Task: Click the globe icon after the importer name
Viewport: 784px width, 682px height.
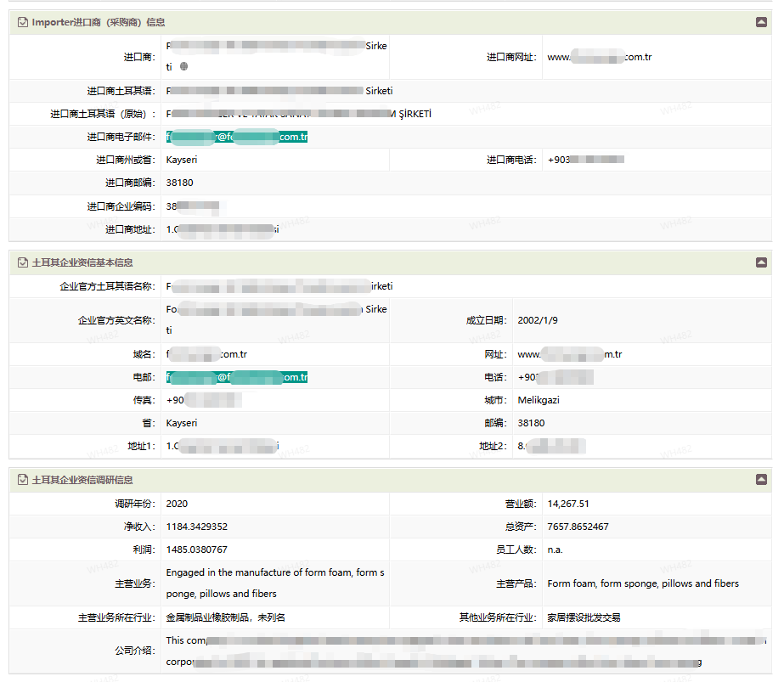Action: pyautogui.click(x=184, y=66)
